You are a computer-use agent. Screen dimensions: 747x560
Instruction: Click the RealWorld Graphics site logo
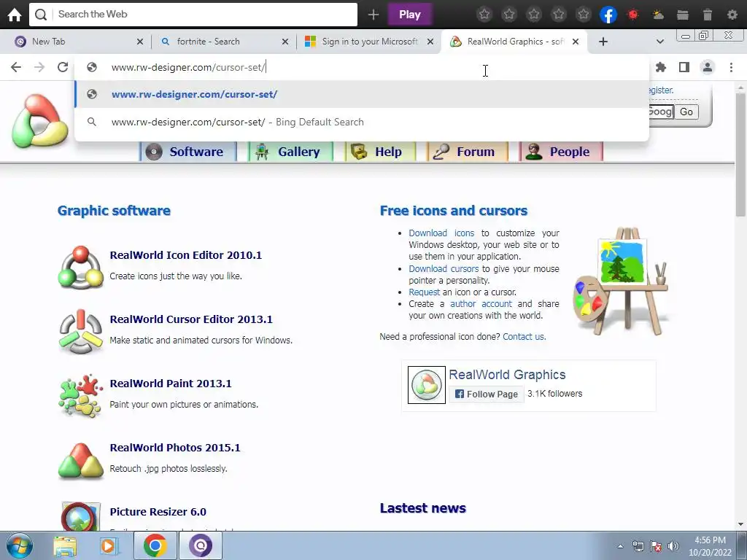(x=40, y=120)
